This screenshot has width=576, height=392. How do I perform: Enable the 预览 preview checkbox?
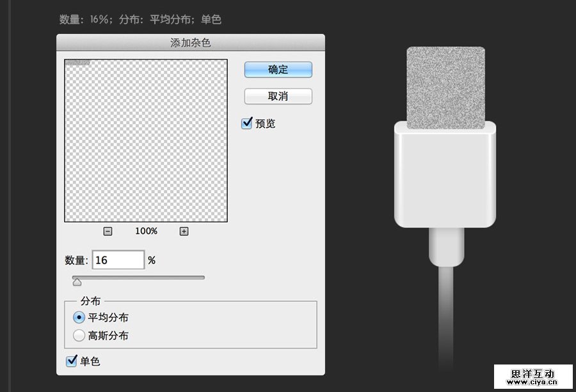[x=246, y=123]
